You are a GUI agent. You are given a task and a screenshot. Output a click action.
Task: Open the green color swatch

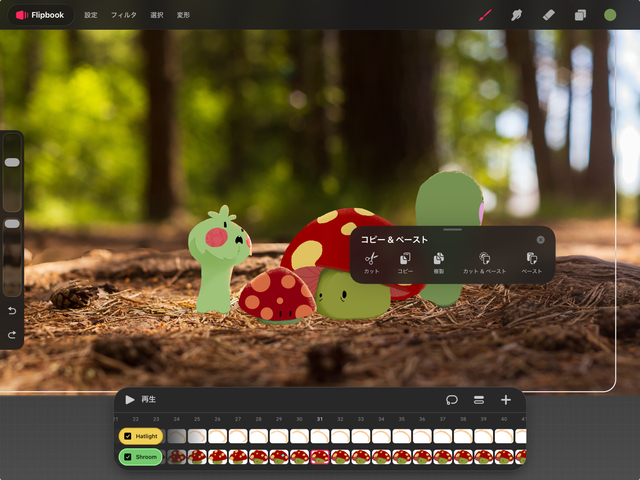(610, 15)
